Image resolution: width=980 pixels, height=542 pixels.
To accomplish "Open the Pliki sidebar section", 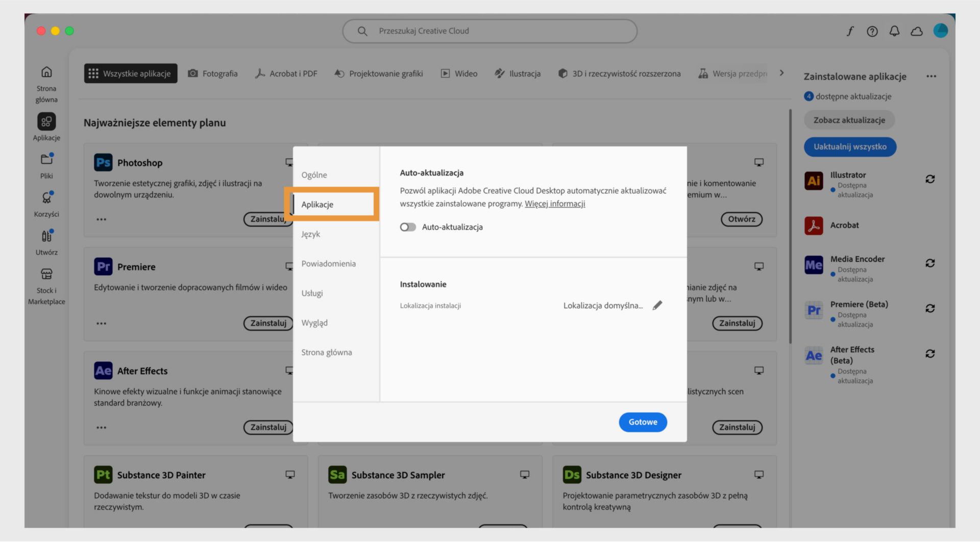I will point(46,166).
